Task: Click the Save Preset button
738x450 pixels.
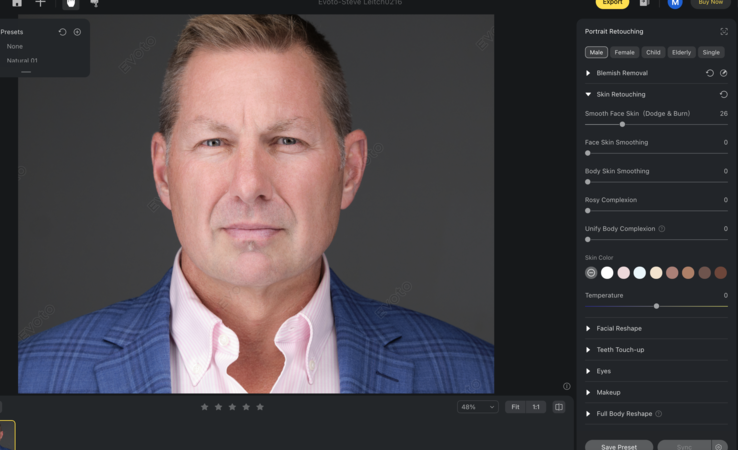Action: [x=618, y=446]
